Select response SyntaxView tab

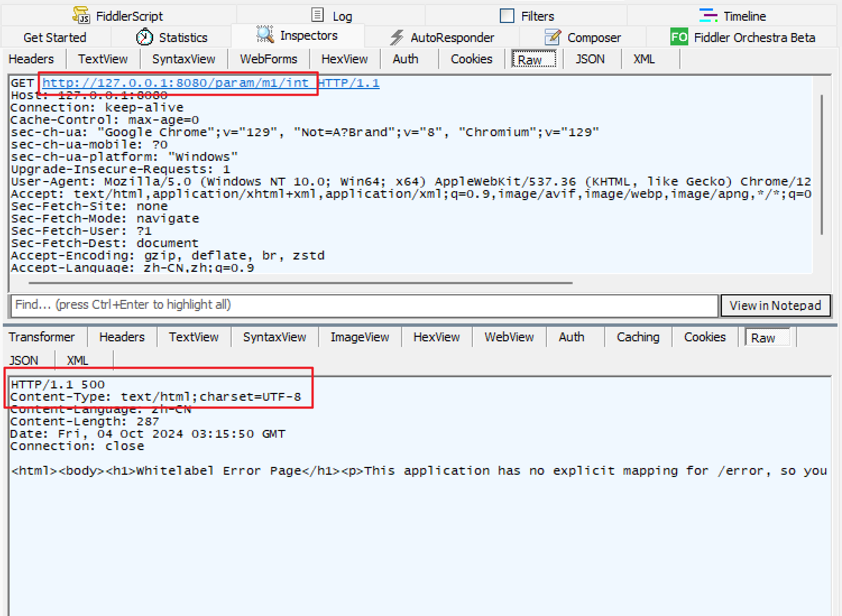(274, 337)
